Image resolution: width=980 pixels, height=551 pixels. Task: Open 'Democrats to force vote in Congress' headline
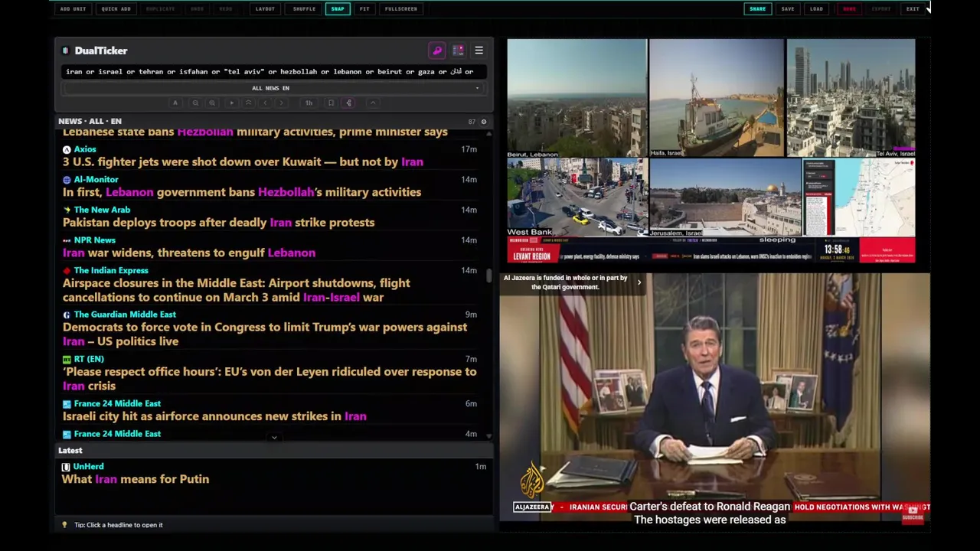coord(265,334)
